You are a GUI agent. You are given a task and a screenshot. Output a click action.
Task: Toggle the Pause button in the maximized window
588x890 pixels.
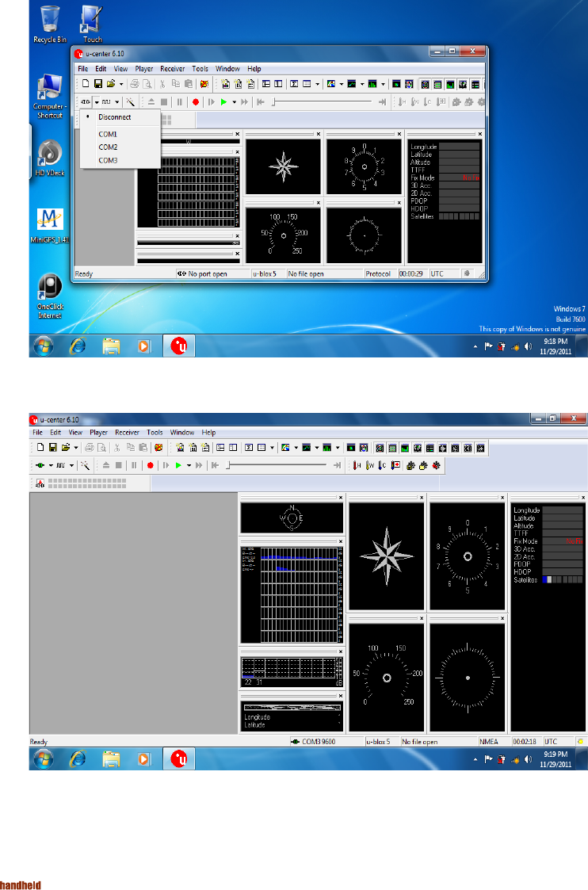point(134,465)
